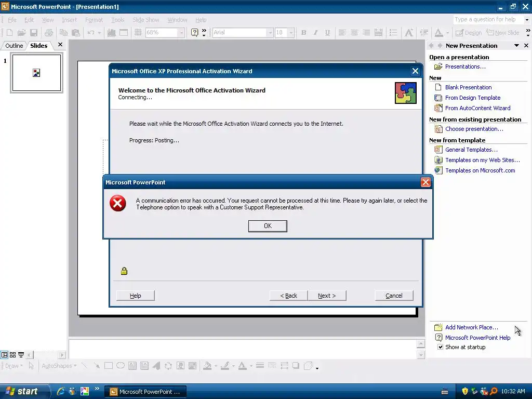Viewport: 532px width, 399px height.
Task: Open the Arial font name dropdown
Action: (270, 33)
